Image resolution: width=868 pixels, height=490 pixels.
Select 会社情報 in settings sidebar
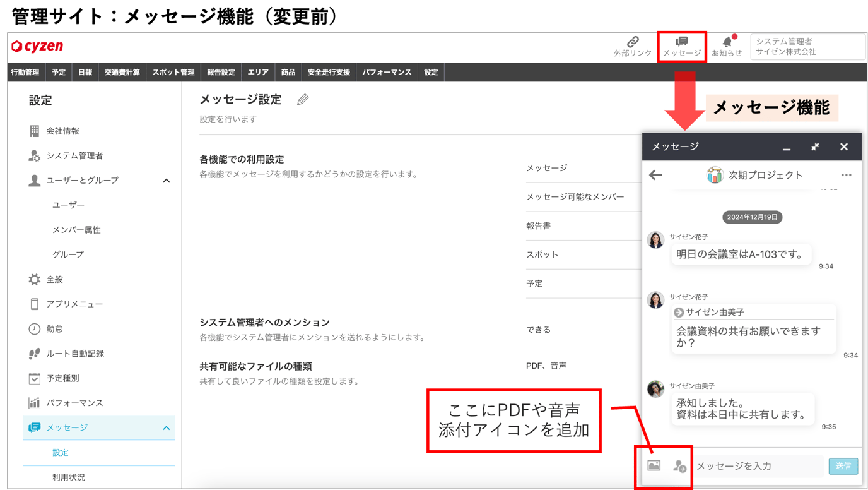pos(62,131)
